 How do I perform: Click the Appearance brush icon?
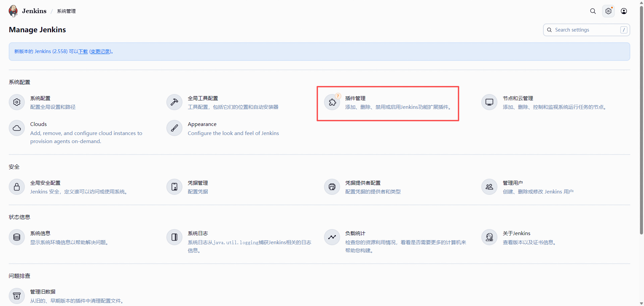[x=174, y=128]
